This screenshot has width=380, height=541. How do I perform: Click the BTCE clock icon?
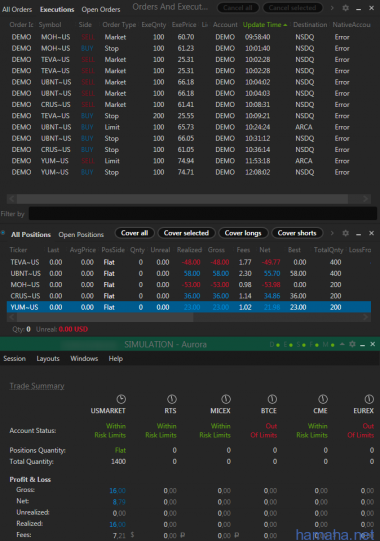pyautogui.click(x=272, y=399)
